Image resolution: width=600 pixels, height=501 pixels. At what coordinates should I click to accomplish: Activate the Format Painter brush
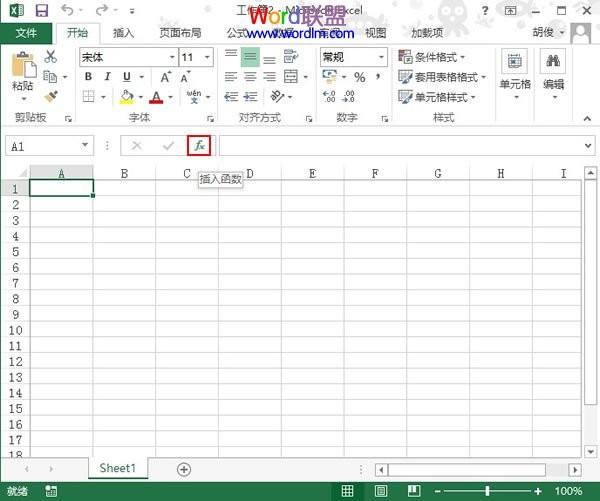(x=51, y=96)
